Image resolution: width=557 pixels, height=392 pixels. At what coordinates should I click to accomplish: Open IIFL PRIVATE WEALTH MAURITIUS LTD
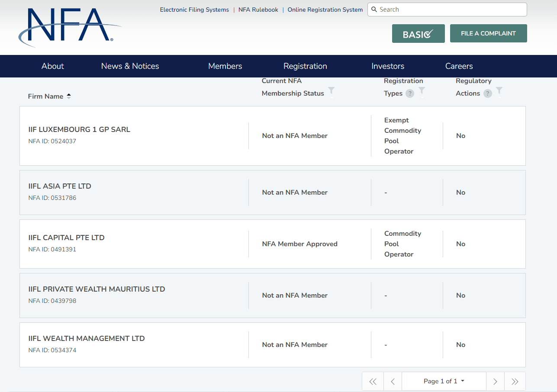click(97, 289)
